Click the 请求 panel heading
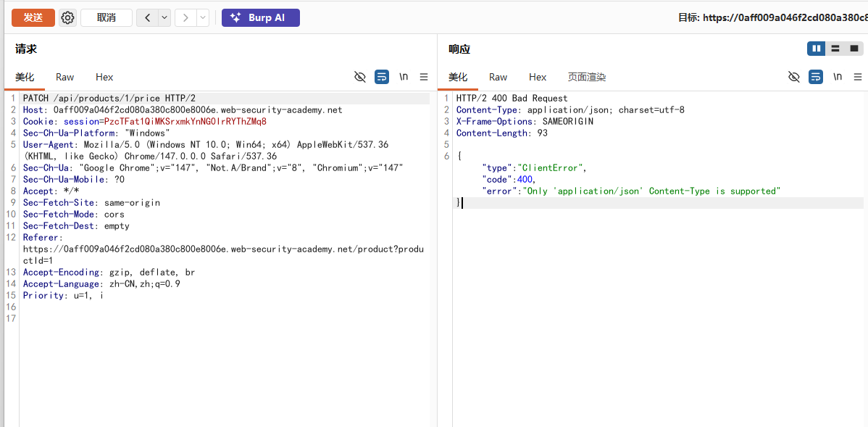The width and height of the screenshot is (868, 427). pyautogui.click(x=25, y=49)
